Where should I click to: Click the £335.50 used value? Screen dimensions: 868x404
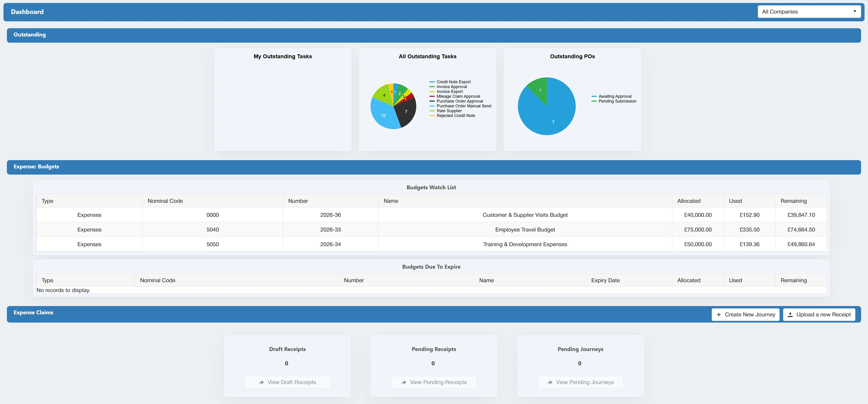coord(749,230)
